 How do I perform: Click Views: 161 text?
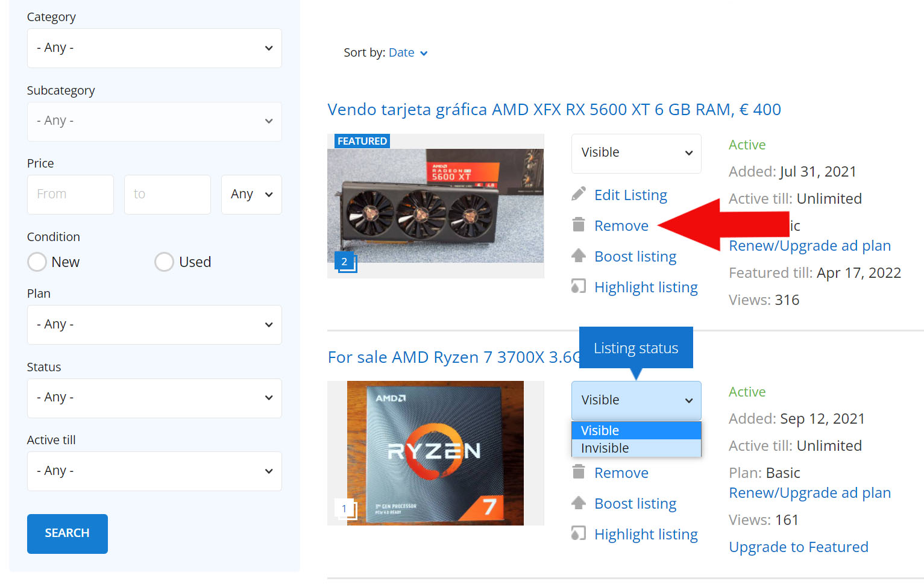(x=763, y=520)
